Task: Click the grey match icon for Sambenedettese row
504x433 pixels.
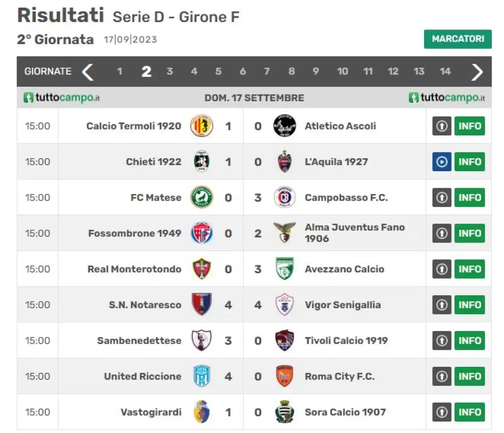Action: [x=442, y=340]
